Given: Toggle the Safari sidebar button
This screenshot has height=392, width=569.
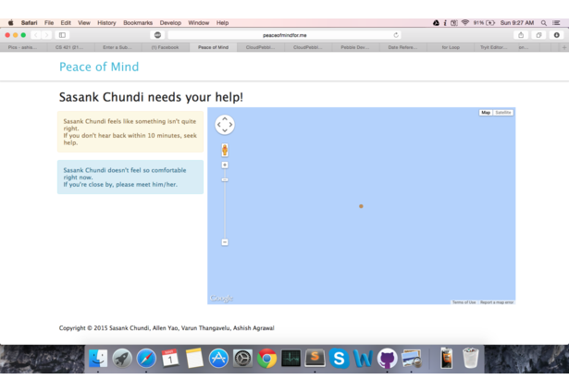Looking at the screenshot, I should point(62,35).
